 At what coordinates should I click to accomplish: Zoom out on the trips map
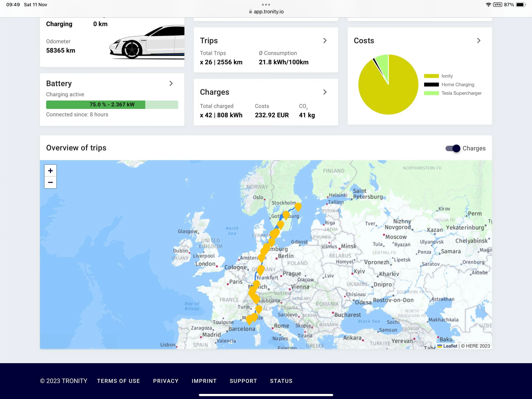[50, 182]
